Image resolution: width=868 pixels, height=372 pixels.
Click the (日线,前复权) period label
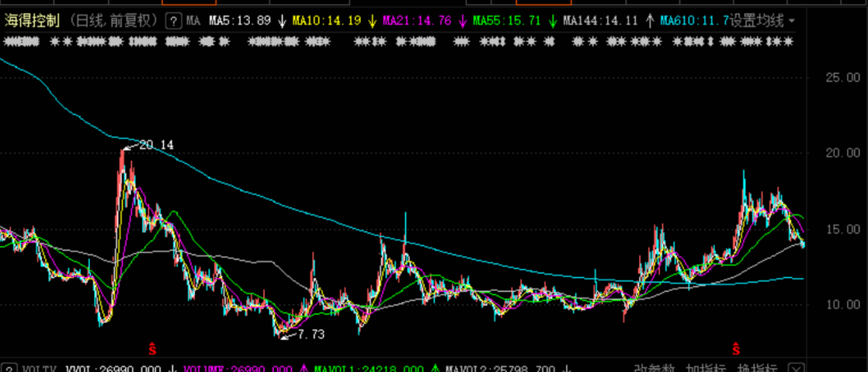tap(114, 22)
